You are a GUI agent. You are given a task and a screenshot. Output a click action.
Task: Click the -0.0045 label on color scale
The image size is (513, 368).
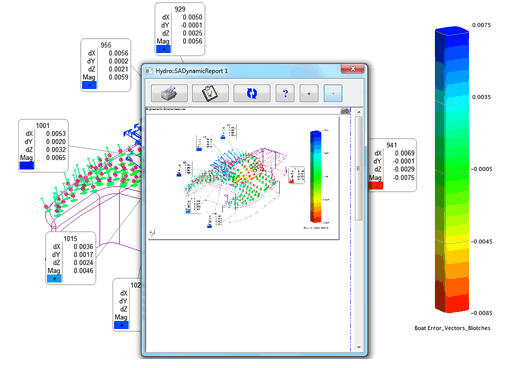pos(481,241)
